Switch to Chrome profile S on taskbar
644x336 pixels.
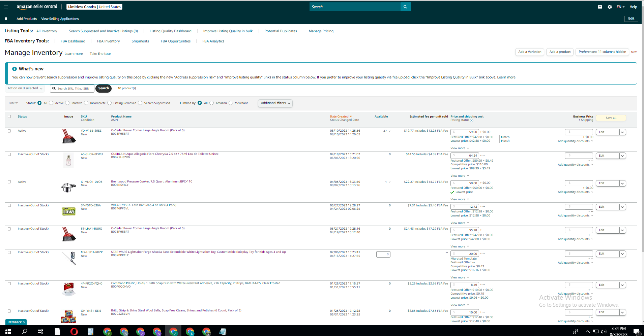click(190, 332)
